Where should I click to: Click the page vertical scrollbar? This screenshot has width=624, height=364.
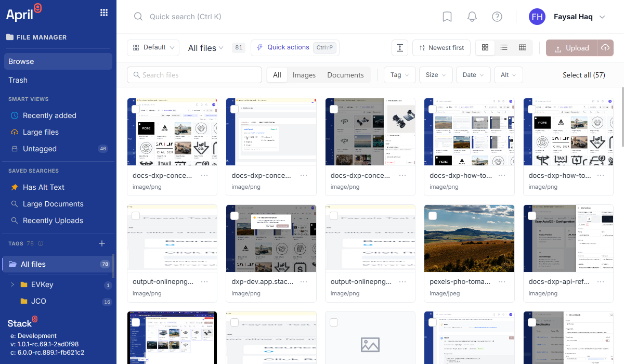[x=622, y=117]
